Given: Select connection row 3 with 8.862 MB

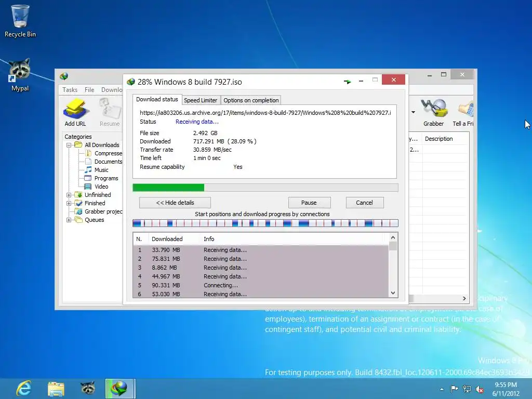Looking at the screenshot, I should pyautogui.click(x=261, y=268).
